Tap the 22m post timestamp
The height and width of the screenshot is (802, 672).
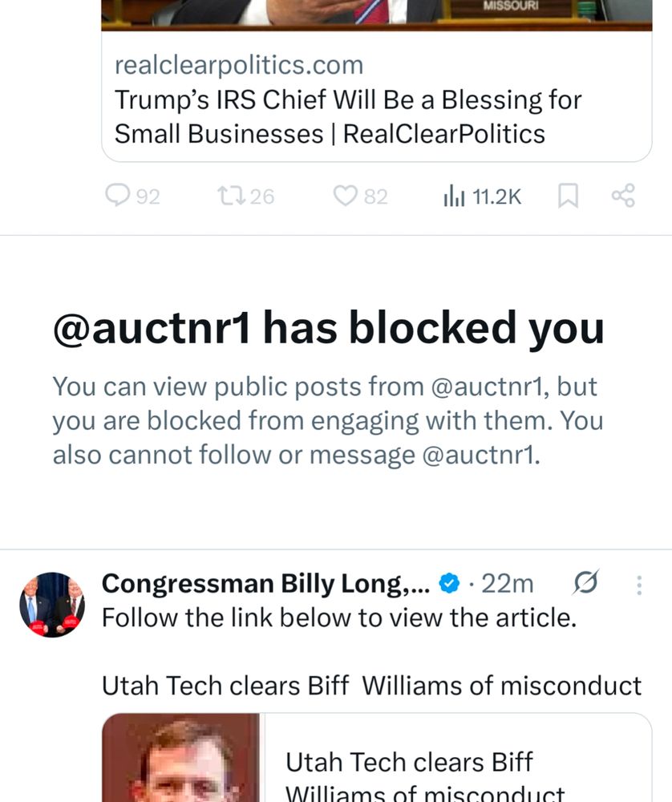coord(507,585)
